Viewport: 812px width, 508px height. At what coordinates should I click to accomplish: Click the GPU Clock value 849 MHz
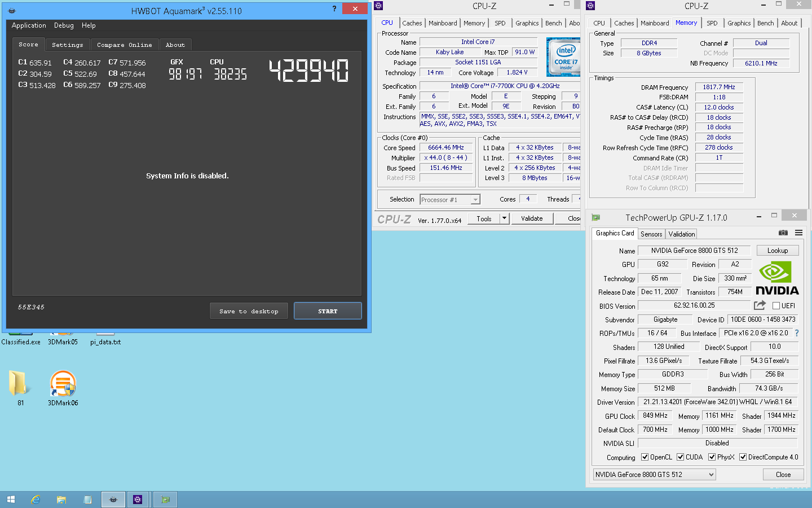click(x=655, y=415)
